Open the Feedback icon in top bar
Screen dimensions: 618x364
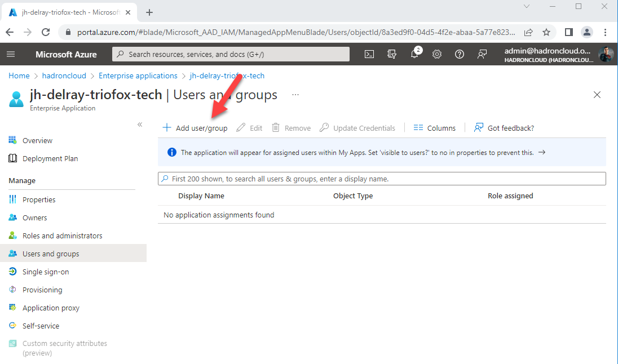(482, 54)
